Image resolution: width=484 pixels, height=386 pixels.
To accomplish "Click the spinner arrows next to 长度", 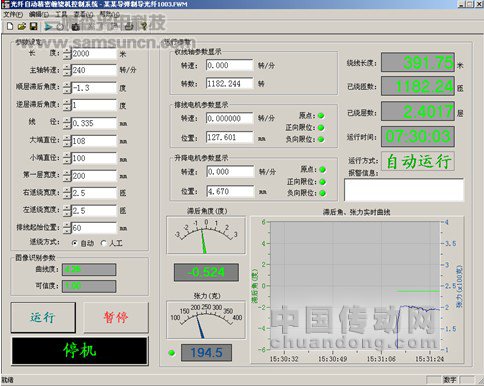I will click(67, 54).
